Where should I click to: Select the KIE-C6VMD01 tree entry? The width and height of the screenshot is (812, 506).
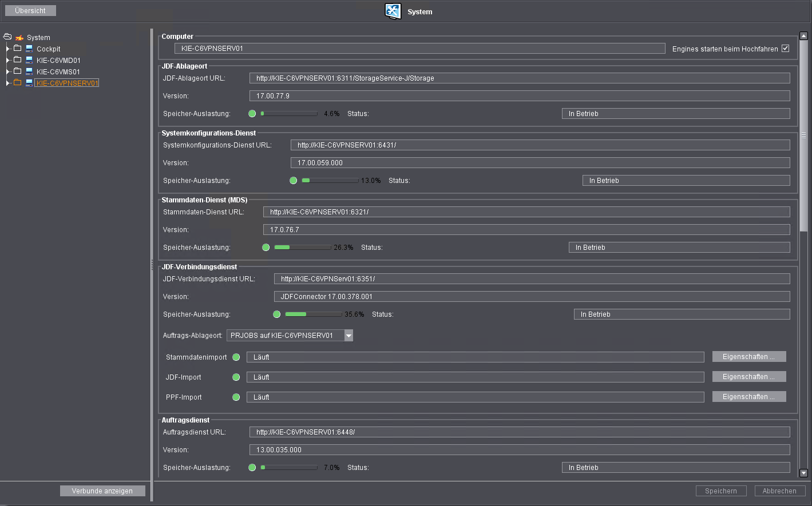58,61
